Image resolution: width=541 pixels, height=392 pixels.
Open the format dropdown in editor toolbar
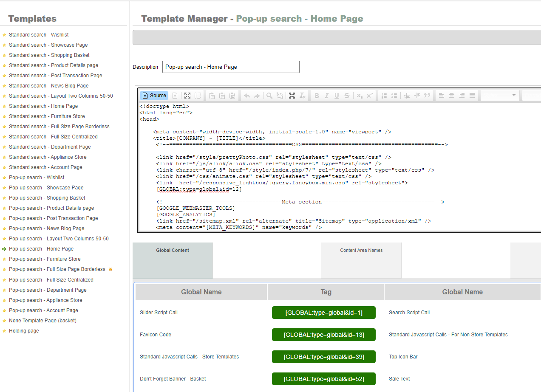coord(500,96)
